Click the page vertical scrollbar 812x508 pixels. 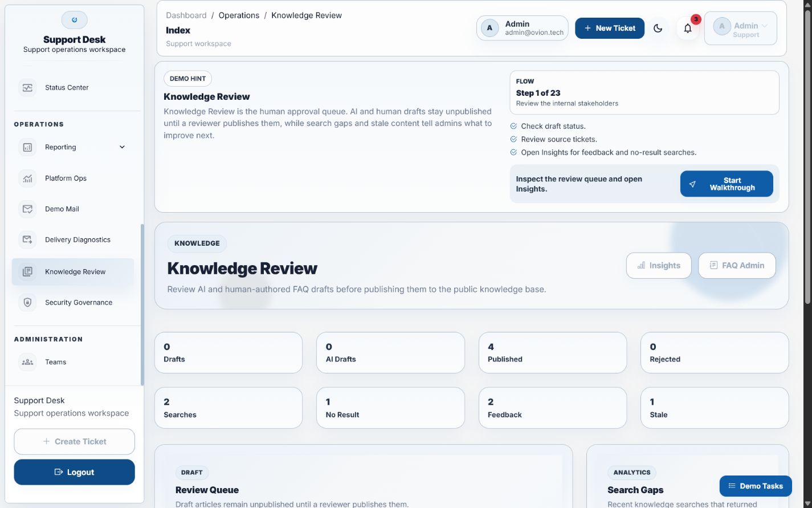[807, 158]
